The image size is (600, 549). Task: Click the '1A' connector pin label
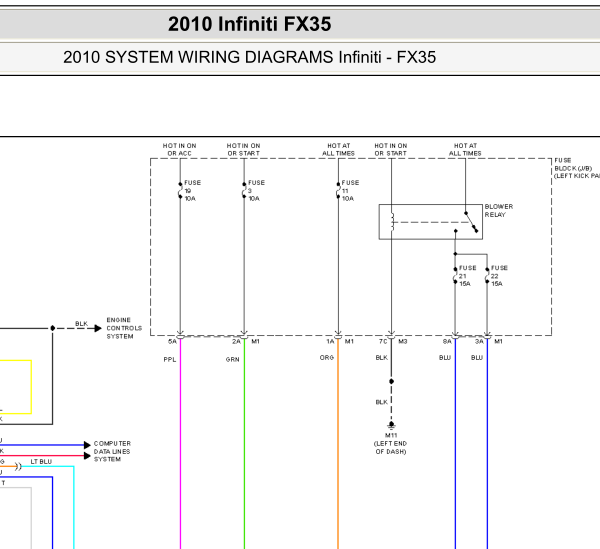pos(330,341)
